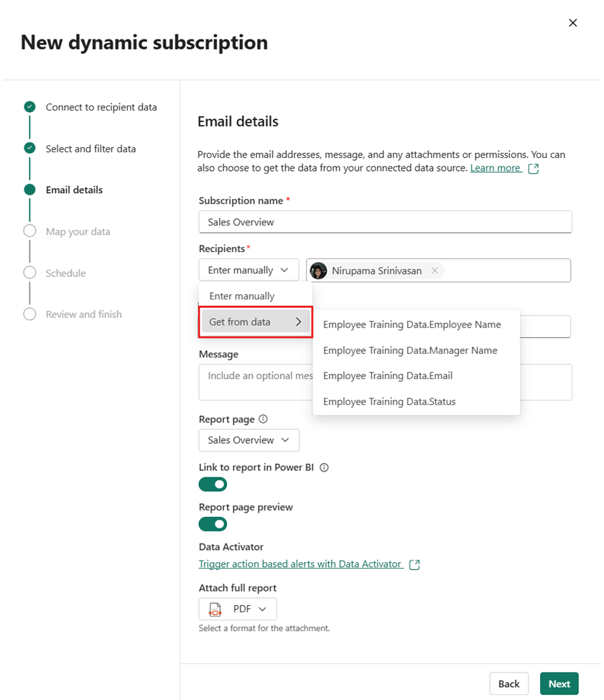Image resolution: width=604 pixels, height=700 pixels.
Task: Click the Data Activator heading
Action: coord(231,547)
